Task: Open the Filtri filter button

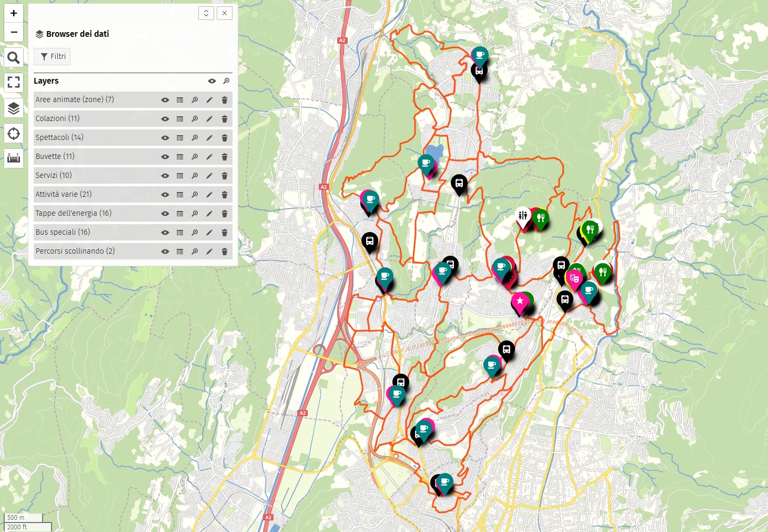Action: tap(52, 56)
